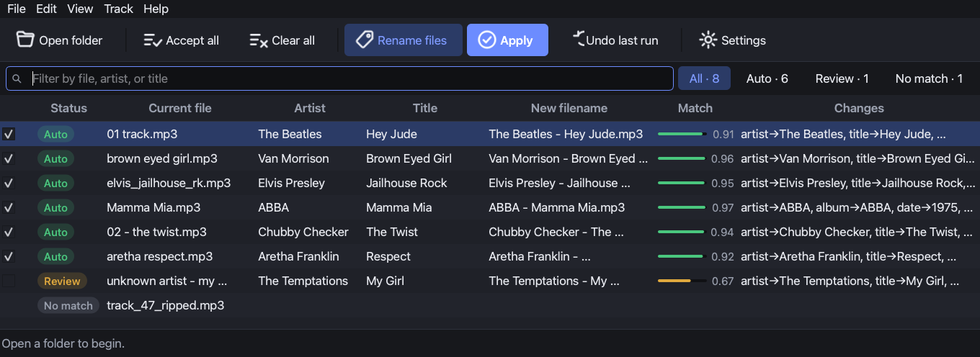Image resolution: width=980 pixels, height=357 pixels.
Task: Sort by the Artist column header
Action: click(310, 108)
